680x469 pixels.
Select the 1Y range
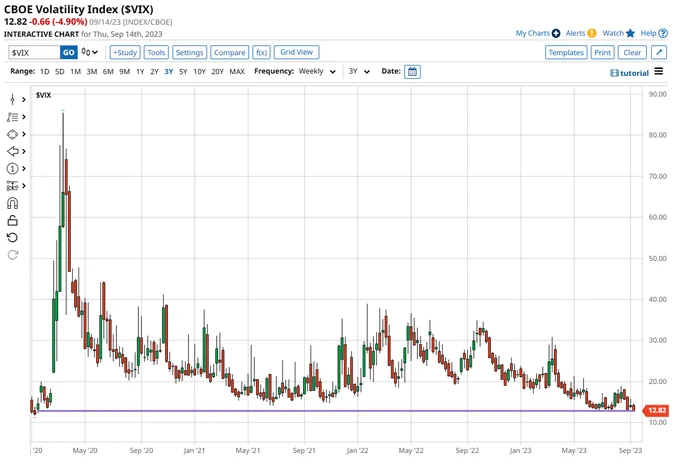[140, 72]
